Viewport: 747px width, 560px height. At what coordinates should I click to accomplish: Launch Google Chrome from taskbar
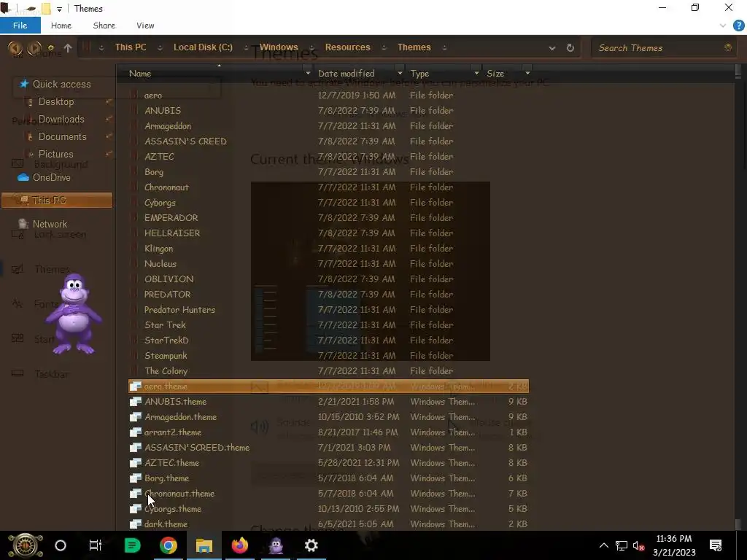169,545
